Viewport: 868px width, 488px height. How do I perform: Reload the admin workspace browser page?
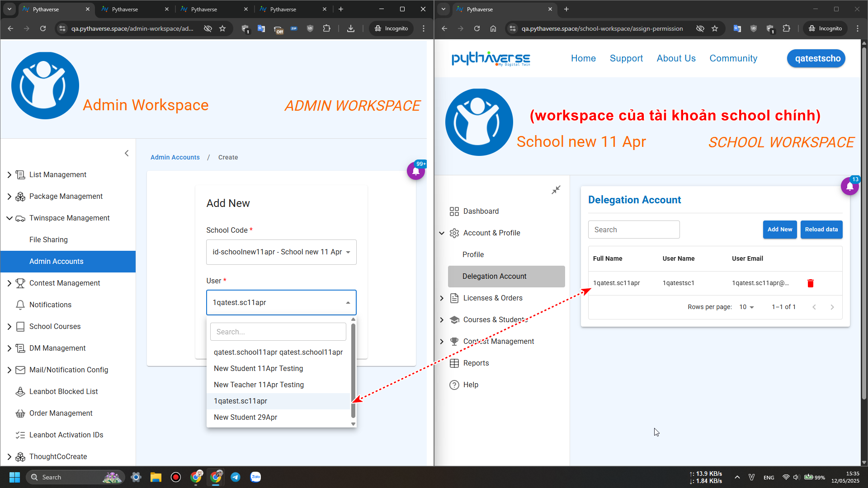(x=43, y=28)
